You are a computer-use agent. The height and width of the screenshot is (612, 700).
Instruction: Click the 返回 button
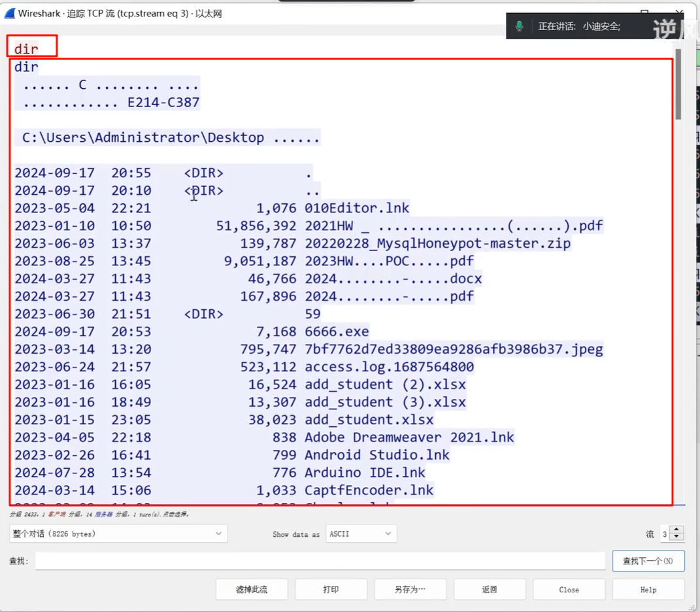coord(490,590)
